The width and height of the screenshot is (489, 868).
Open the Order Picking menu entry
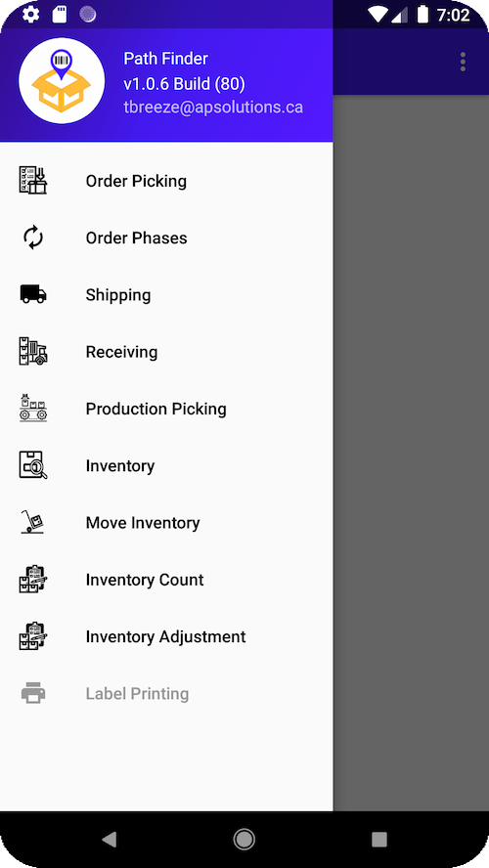pyautogui.click(x=166, y=181)
